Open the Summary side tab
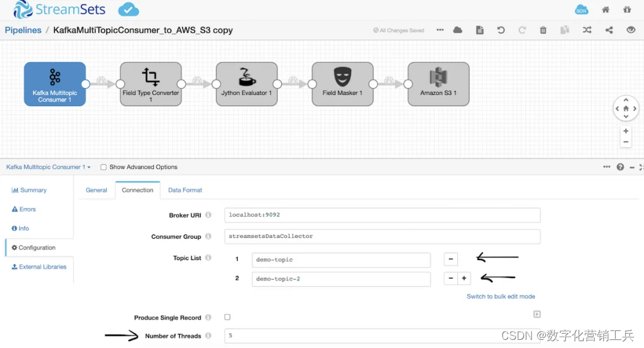This screenshot has height=348, width=644. click(29, 190)
